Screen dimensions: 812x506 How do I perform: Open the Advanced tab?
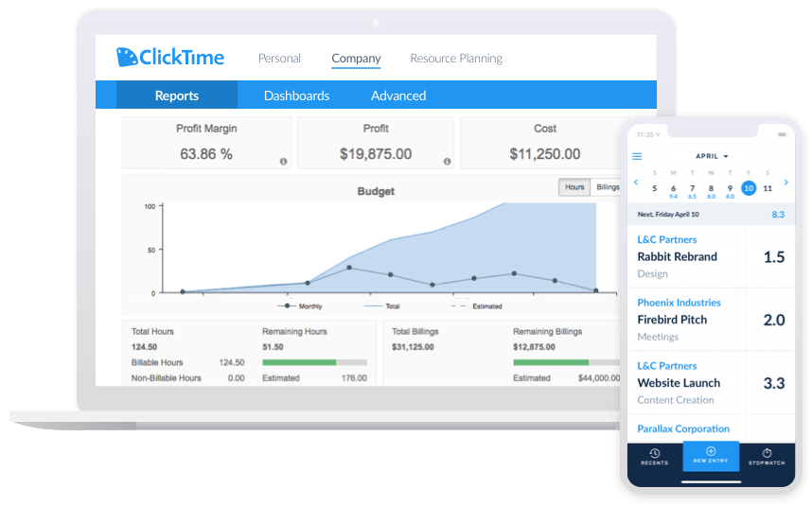(398, 96)
